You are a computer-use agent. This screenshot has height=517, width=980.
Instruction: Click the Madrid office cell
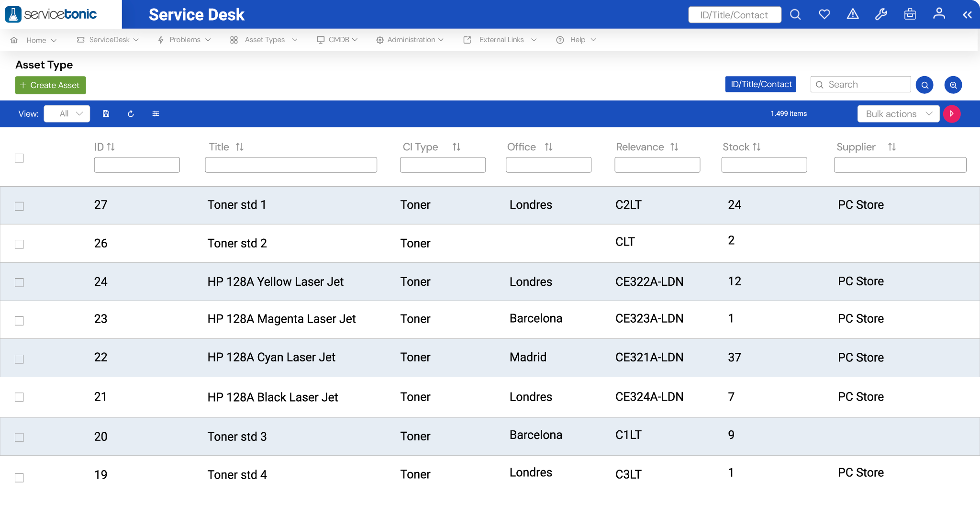tap(528, 358)
